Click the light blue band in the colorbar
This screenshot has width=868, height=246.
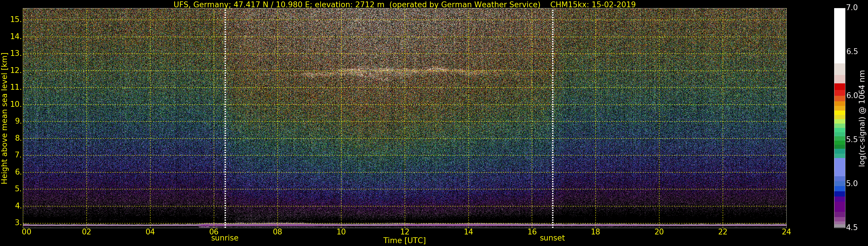pos(839,167)
